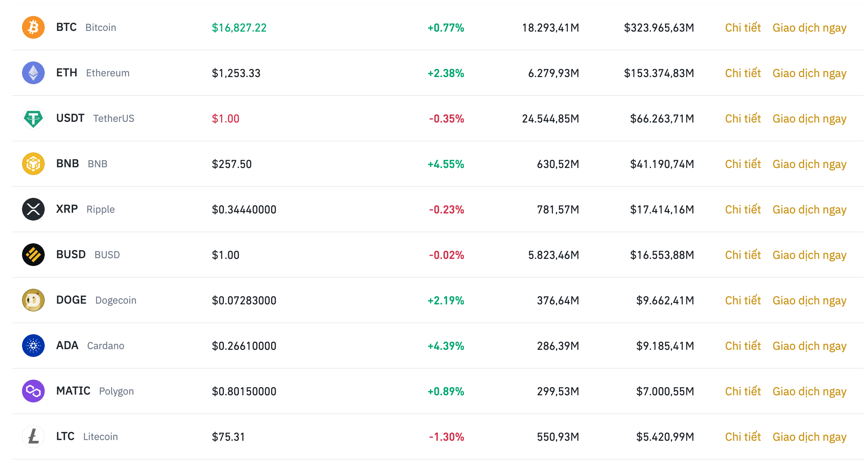
Task: Open Chi tiết for BUSD
Action: pos(743,255)
